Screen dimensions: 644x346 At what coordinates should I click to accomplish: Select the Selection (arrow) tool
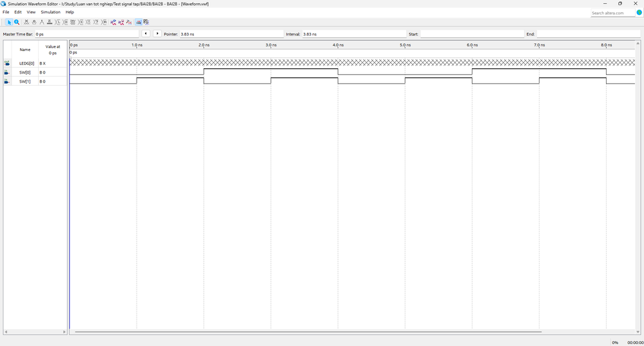9,22
